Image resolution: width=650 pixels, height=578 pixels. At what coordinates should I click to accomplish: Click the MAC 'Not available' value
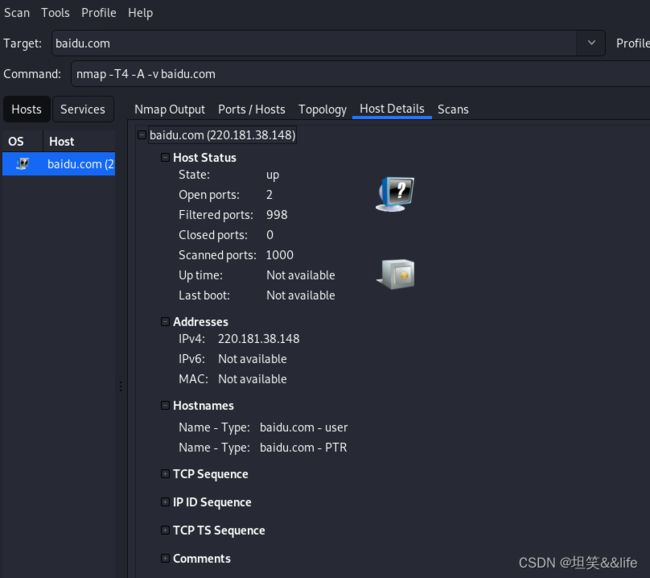[x=252, y=379]
